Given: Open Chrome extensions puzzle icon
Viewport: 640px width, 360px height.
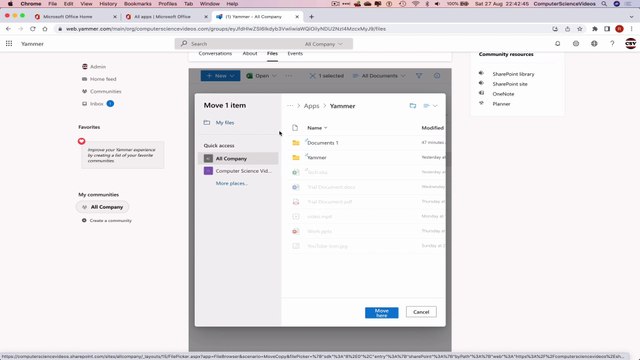Looking at the screenshot, I should [595, 29].
